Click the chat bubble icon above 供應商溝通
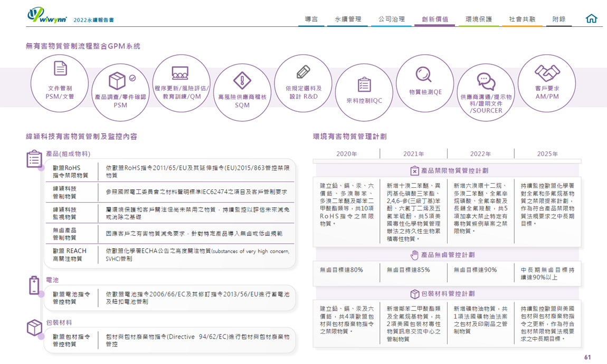Screen dimensions: 607x364 pos(486,80)
